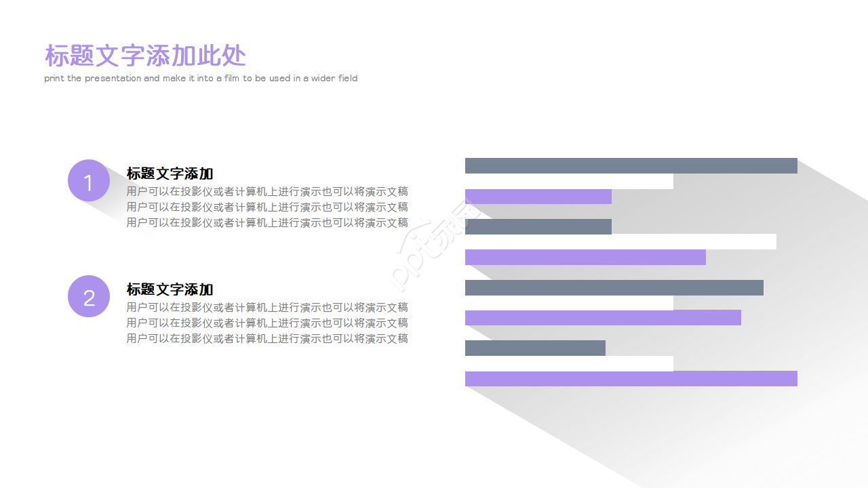
Task: Click the English subtitle under the main title
Action: tap(200, 78)
